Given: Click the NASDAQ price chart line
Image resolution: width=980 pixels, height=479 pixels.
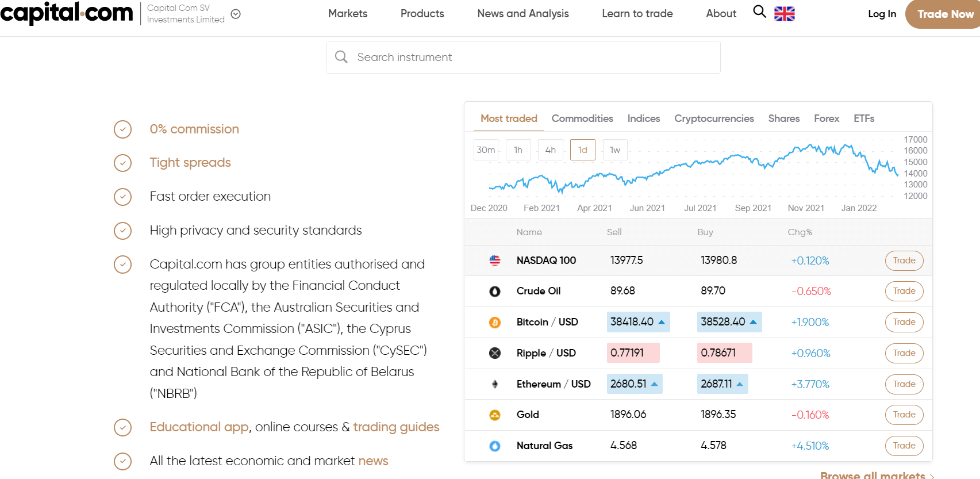Looking at the screenshot, I should click(x=694, y=169).
